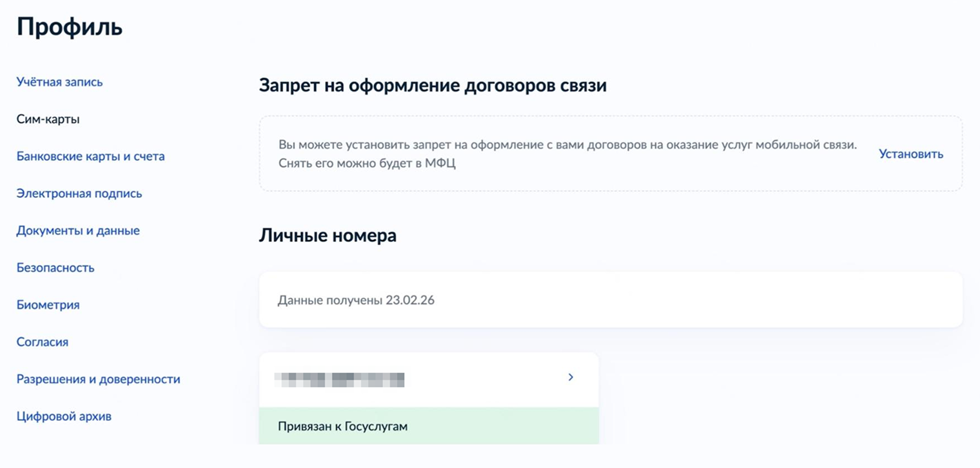
Task: Click Установить to set the communication contracts ban
Action: tap(910, 155)
